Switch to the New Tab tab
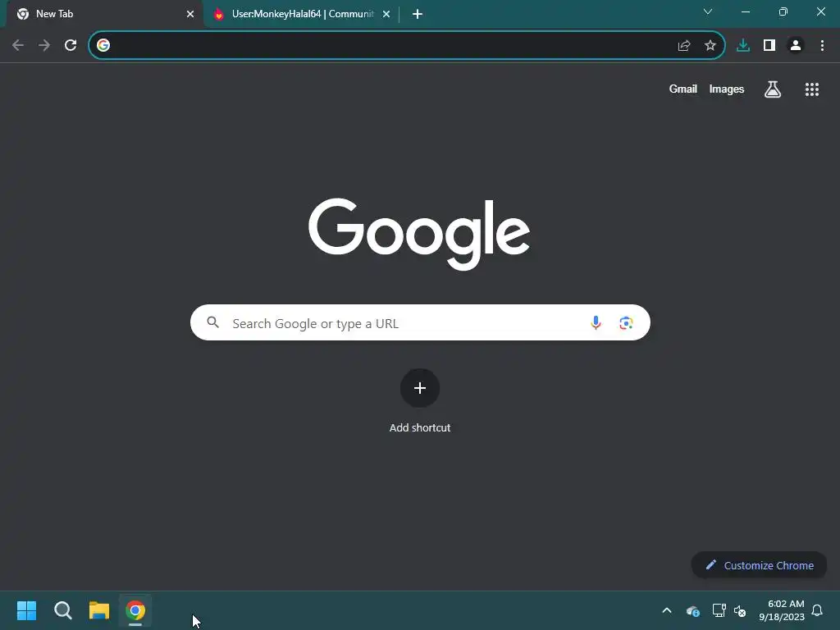840x630 pixels. coord(103,14)
